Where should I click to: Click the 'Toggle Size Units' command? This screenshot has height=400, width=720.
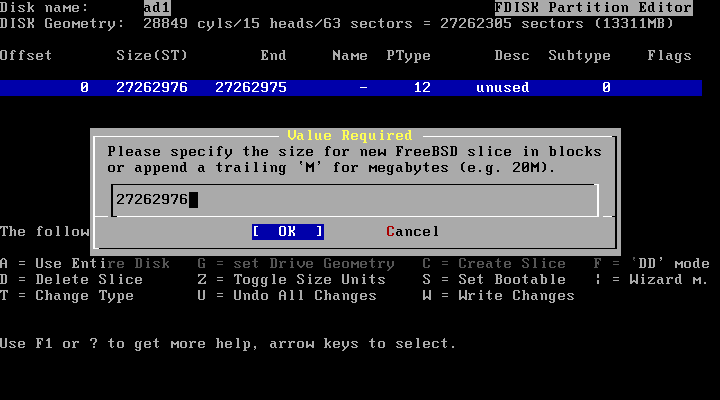point(292,280)
